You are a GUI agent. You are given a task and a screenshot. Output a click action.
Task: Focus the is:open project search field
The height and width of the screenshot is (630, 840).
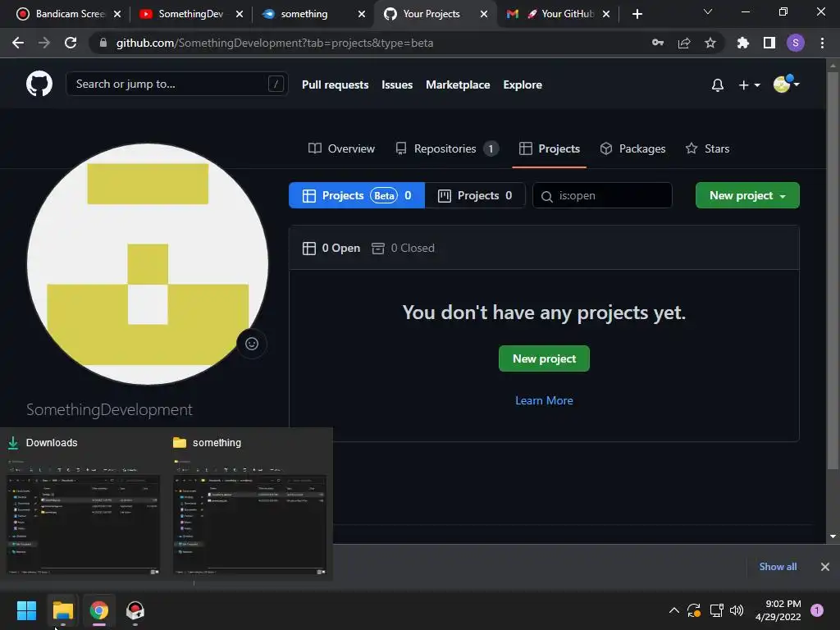(602, 195)
